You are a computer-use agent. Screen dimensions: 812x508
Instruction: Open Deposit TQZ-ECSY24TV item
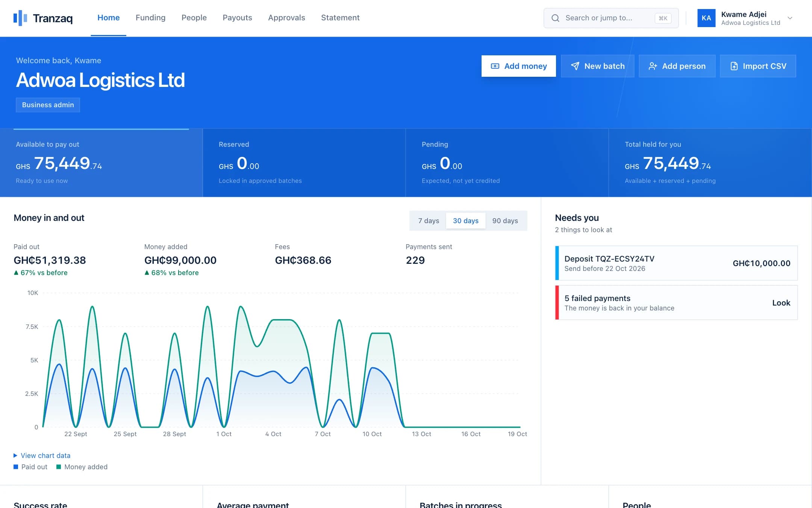[676, 263]
